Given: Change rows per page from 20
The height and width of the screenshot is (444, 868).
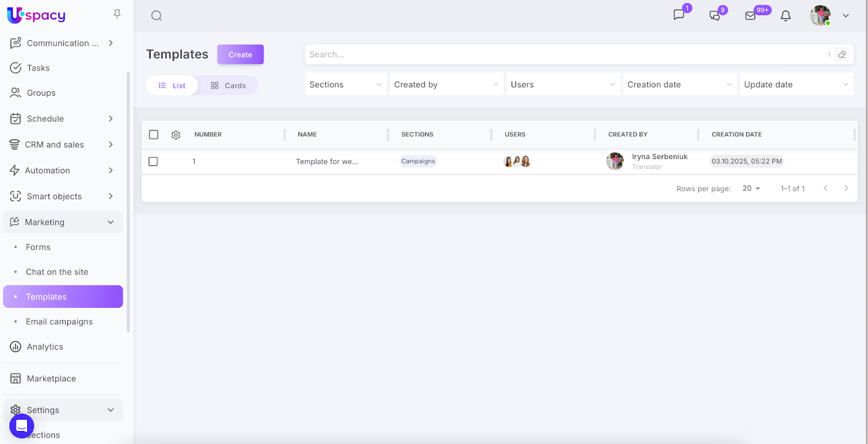Looking at the screenshot, I should 751,188.
